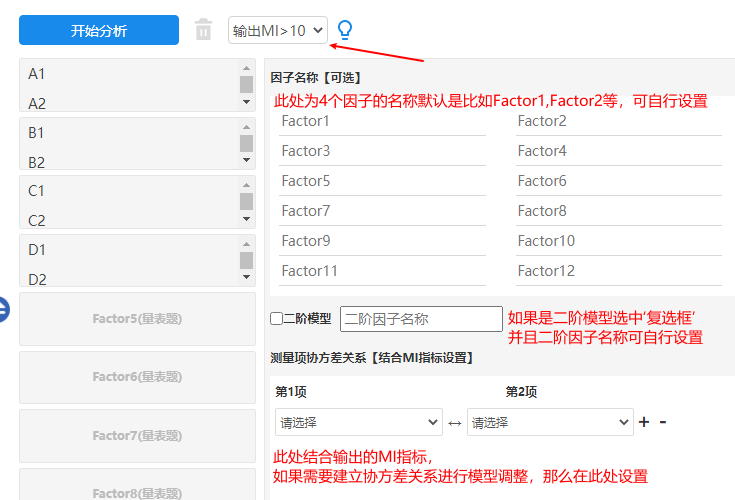Expand the 第2项 请选择 dropdown
Image resolution: width=735 pixels, height=500 pixels.
(550, 423)
